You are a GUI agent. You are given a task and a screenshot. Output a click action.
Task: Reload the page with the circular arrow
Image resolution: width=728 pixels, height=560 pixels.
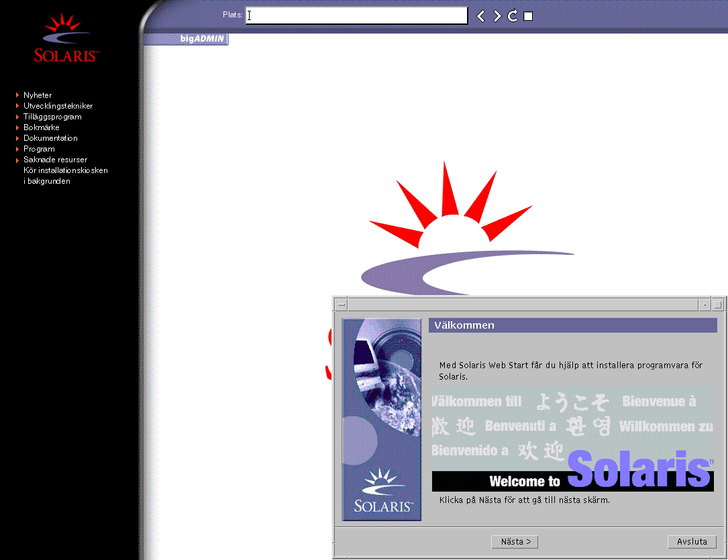513,16
